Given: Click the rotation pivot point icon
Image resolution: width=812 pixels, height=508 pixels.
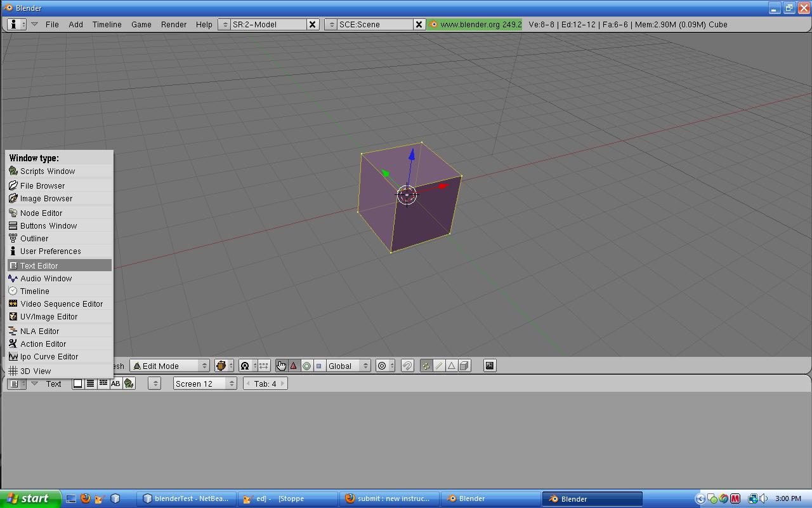Looking at the screenshot, I should coord(244,365).
